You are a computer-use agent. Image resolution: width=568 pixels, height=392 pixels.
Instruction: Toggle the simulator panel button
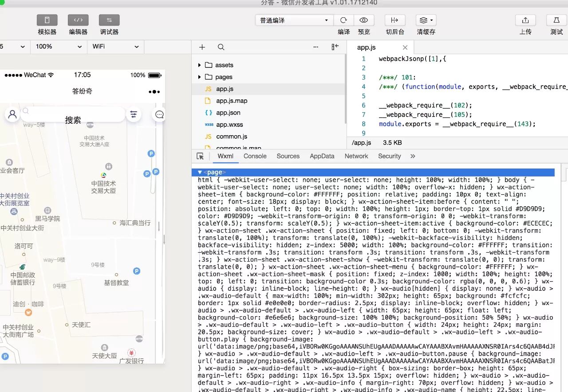click(x=47, y=20)
